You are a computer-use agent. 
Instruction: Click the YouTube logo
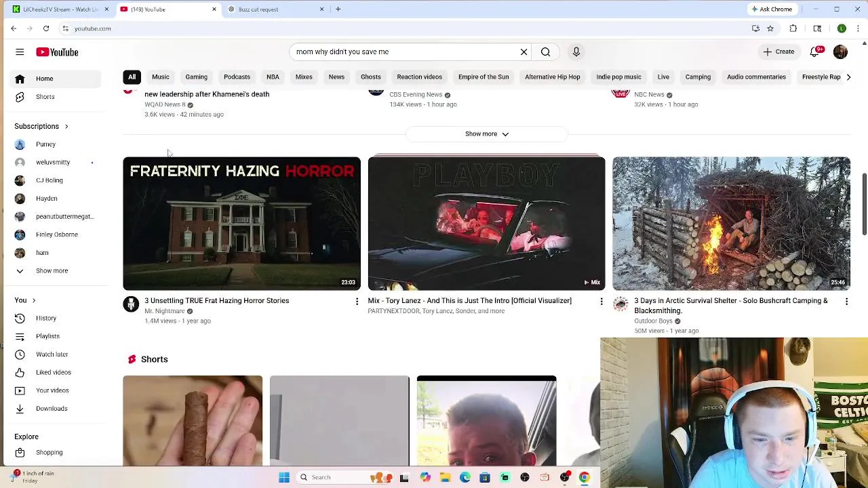57,52
